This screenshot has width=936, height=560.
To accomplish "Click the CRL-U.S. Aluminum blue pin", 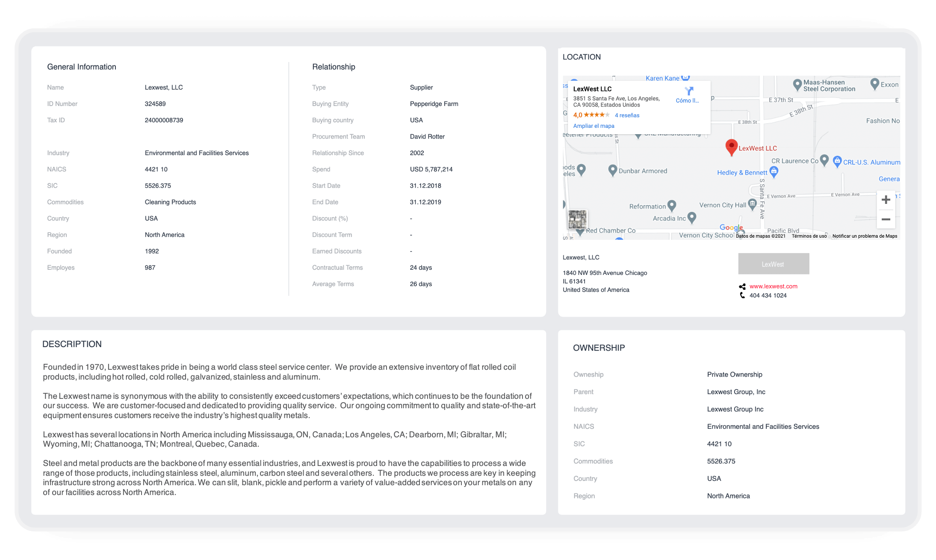I will [837, 161].
